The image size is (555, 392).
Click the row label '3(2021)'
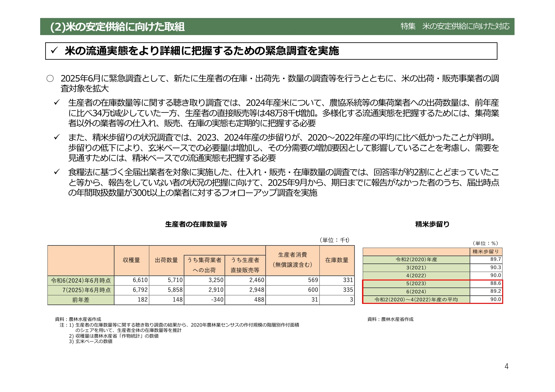pyautogui.click(x=416, y=268)
